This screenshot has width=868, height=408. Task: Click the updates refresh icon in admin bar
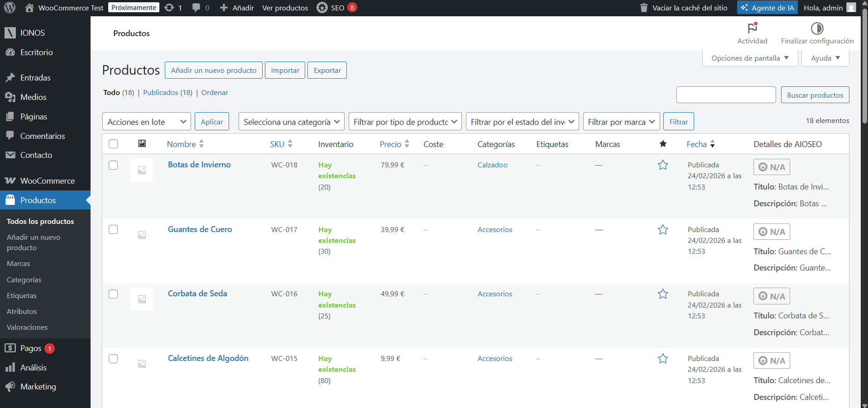(169, 8)
